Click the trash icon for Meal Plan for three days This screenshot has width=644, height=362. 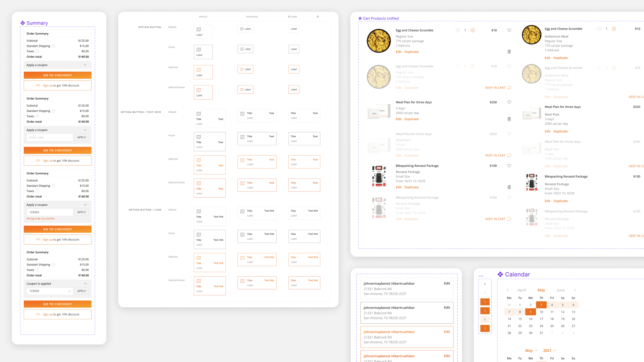[x=509, y=119]
